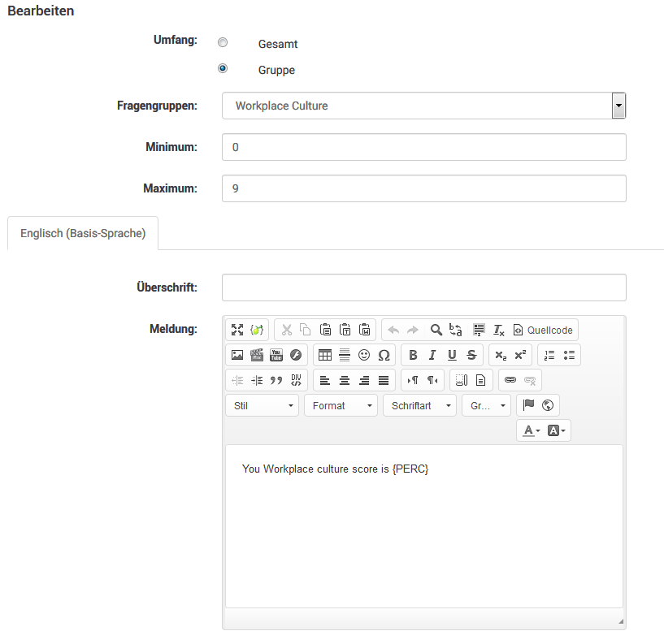
Task: Toggle bold formatting
Action: (413, 355)
